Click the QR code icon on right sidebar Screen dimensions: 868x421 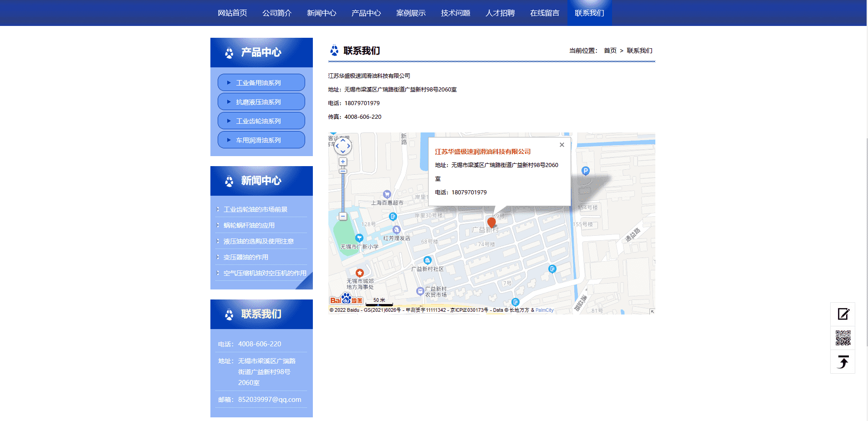(x=843, y=338)
